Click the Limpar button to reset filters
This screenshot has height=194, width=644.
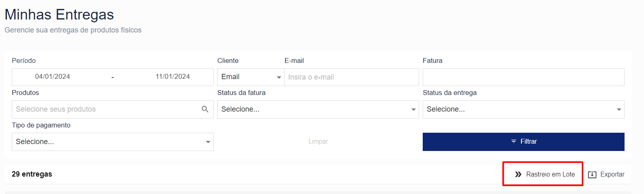[318, 142]
